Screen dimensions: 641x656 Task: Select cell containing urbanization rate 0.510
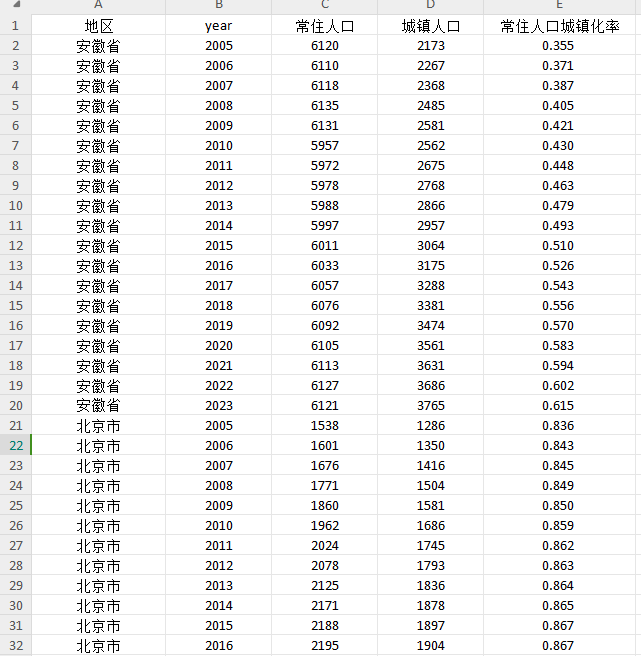pos(558,246)
